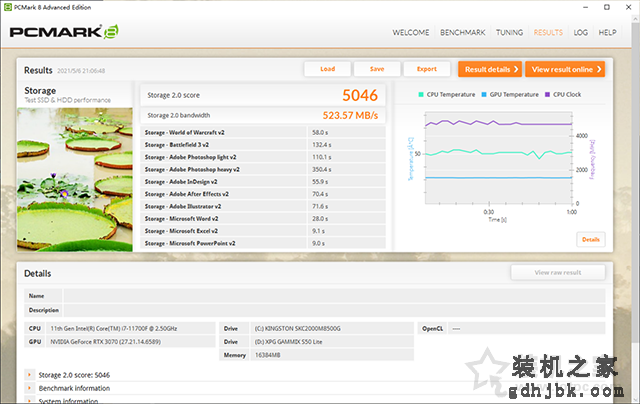Viewport: 640px width, 404px height.
Task: Click the OpenCL value field
Action: point(526,329)
